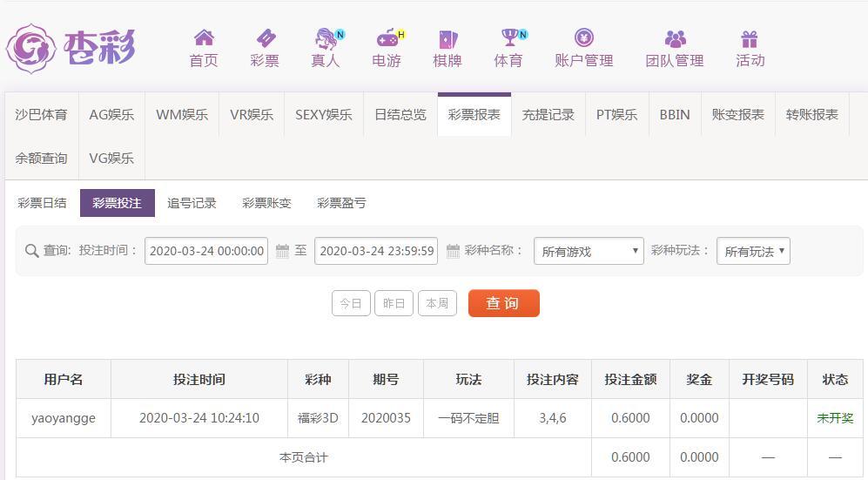
Task: Click bet time 2020-03-24 10:24:10 cell
Action: pyautogui.click(x=199, y=418)
